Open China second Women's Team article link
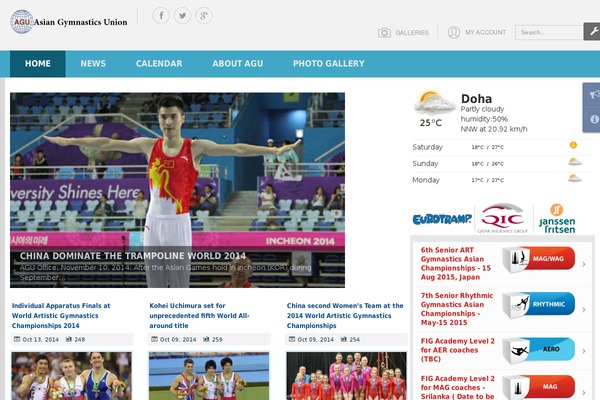600x400 pixels. click(345, 316)
